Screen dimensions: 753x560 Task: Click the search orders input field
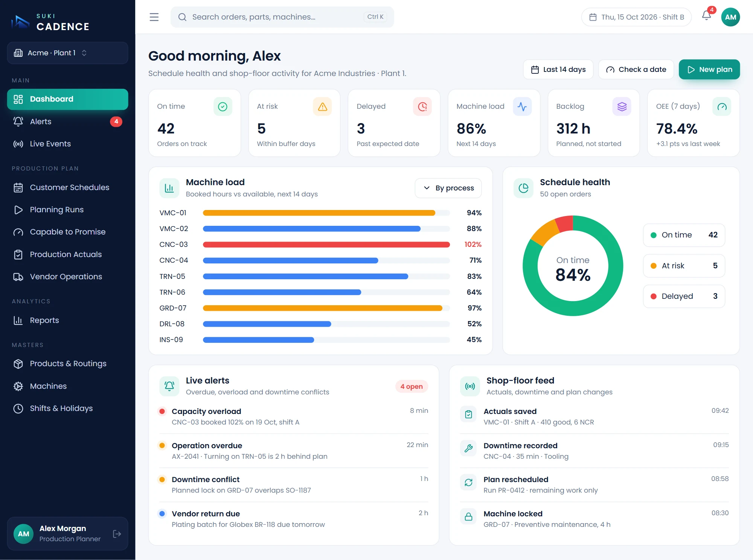pos(282,17)
